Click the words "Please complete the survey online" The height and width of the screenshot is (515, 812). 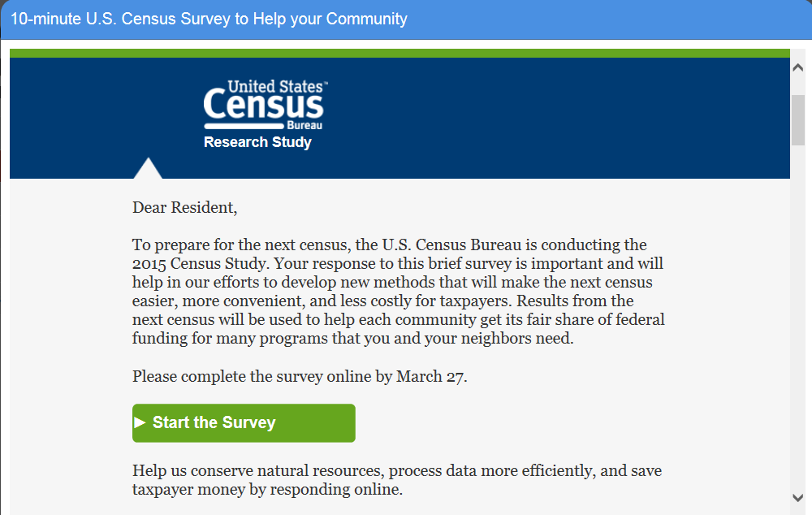[253, 377]
